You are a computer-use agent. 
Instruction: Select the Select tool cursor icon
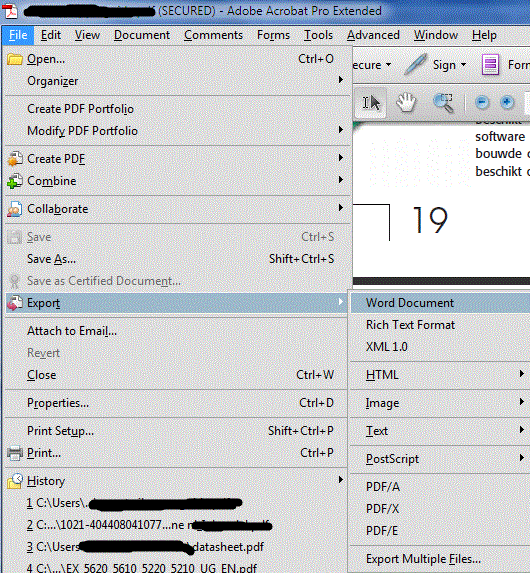(371, 103)
